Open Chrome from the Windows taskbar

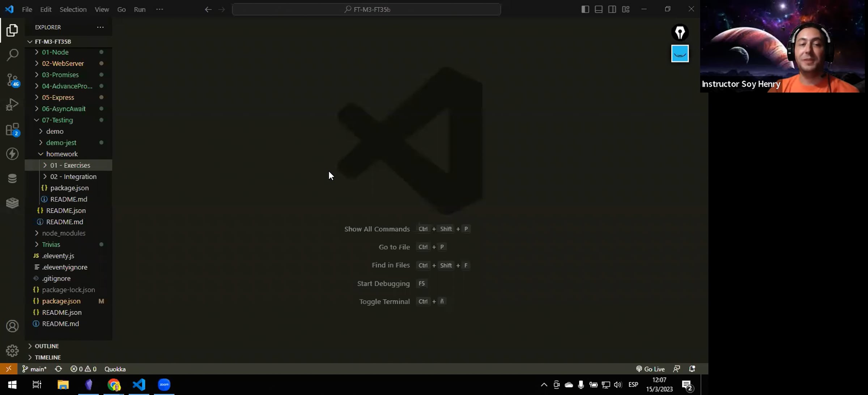click(114, 385)
